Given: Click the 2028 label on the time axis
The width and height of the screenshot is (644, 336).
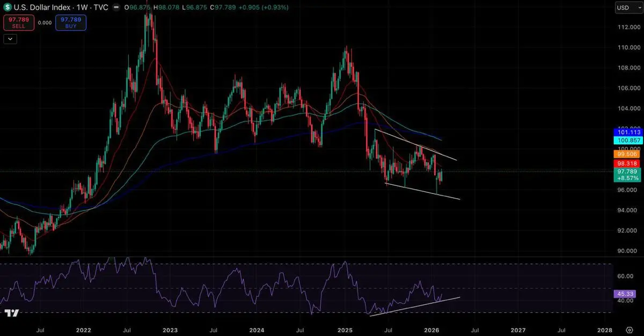Looking at the screenshot, I should tap(605, 330).
